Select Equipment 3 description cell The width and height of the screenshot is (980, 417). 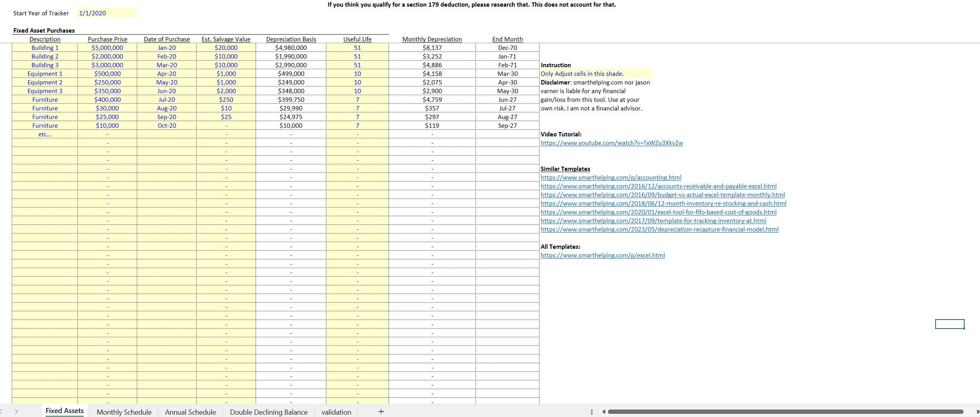pos(45,91)
